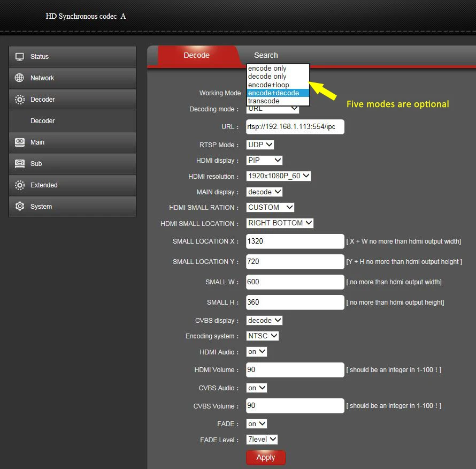Screen dimensions: 476x469
Task: Choose 'encode only' working mode option
Action: click(278, 69)
